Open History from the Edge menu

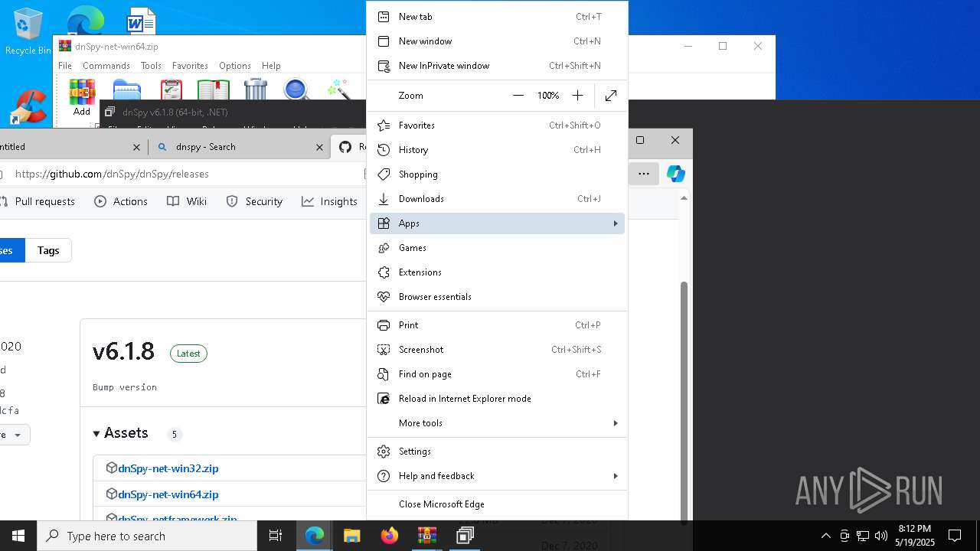click(x=497, y=150)
